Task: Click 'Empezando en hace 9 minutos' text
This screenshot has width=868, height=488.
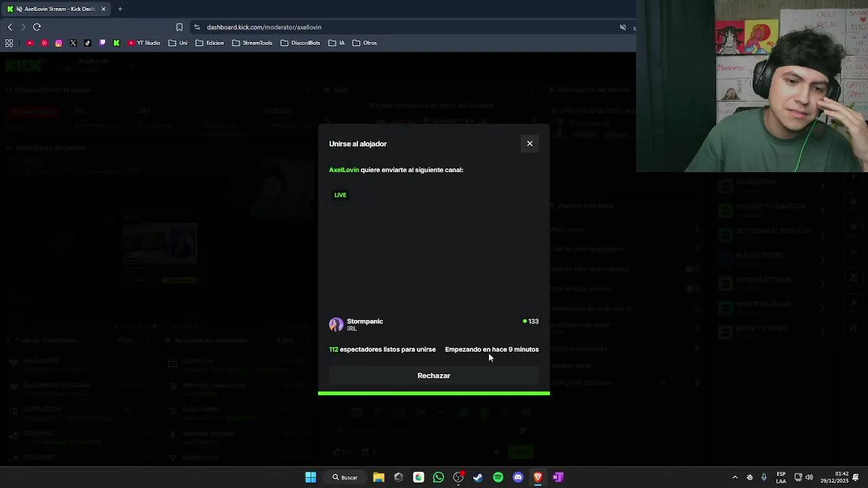Action: click(492, 350)
